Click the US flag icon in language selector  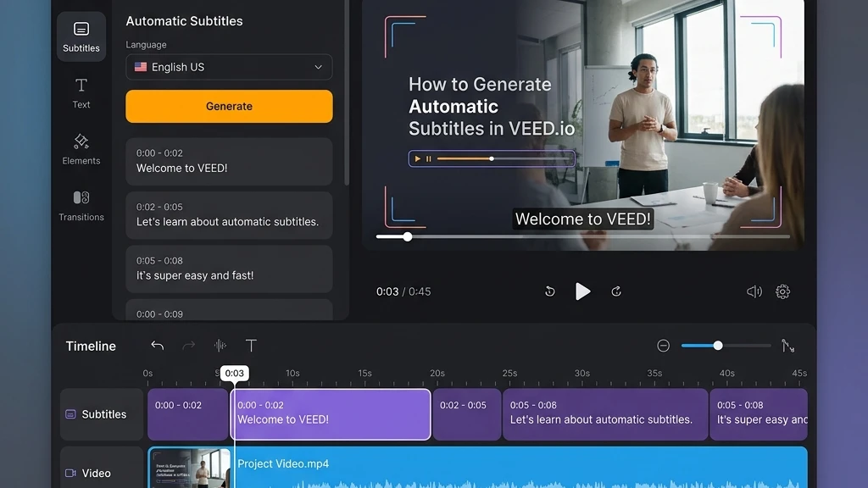pyautogui.click(x=141, y=67)
